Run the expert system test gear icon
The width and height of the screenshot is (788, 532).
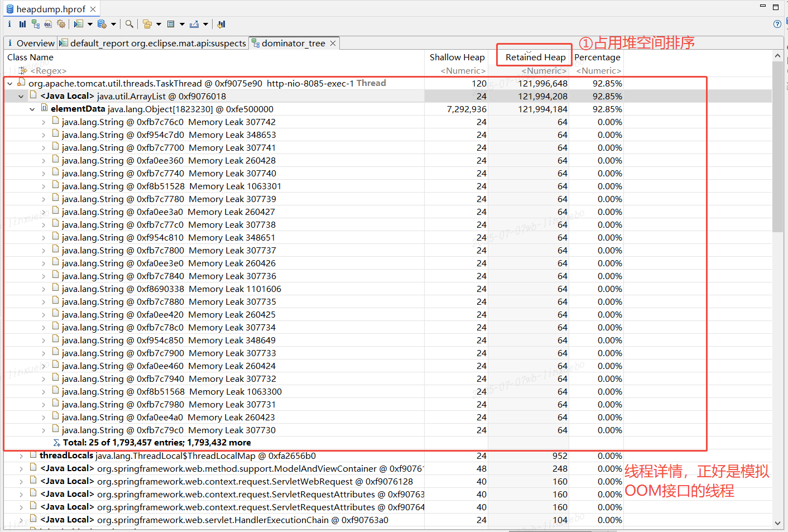(61, 24)
